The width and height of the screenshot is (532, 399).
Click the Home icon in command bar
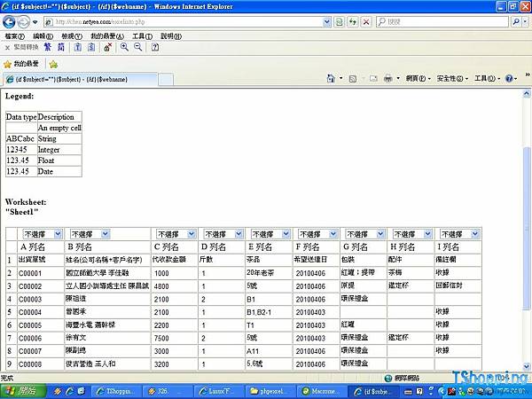pyautogui.click(x=330, y=79)
